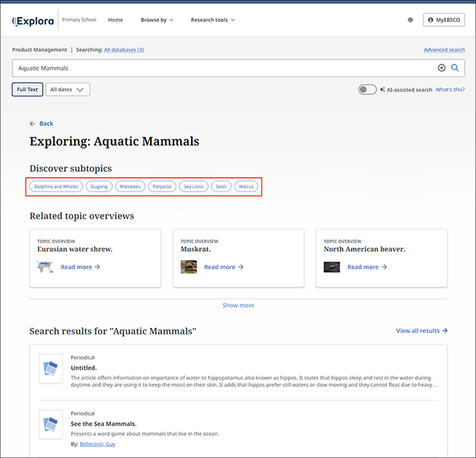The height and width of the screenshot is (458, 476).
Task: Expand the Research tools menu
Action: tap(212, 20)
